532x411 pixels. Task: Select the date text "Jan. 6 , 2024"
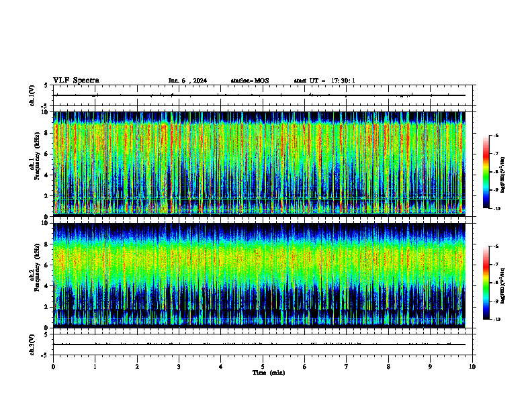187,81
